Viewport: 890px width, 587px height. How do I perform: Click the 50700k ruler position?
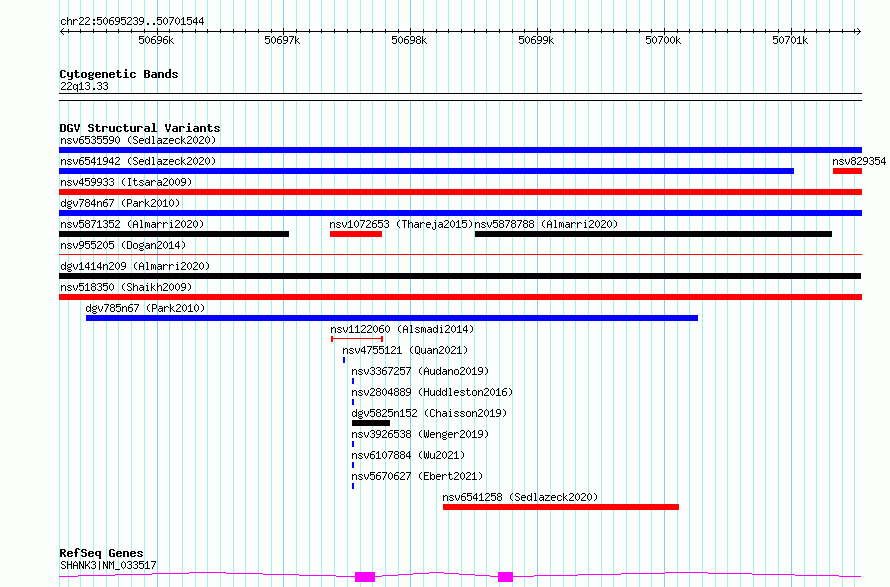[x=663, y=40]
